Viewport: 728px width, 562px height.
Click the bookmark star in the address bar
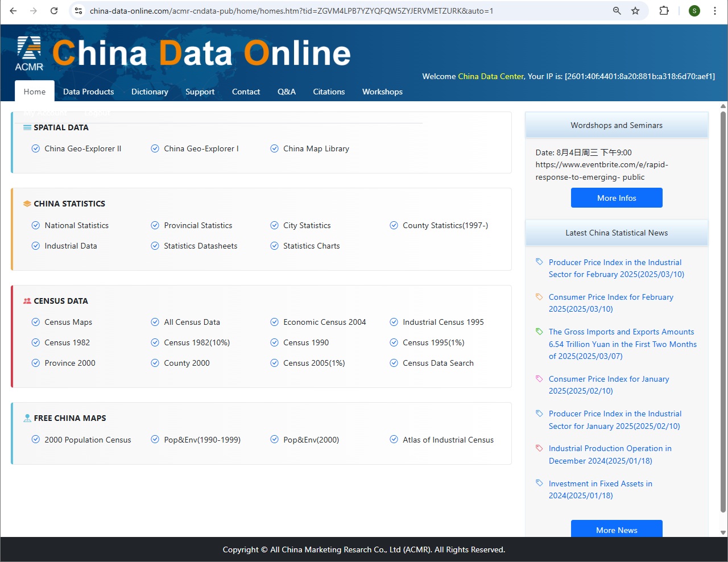pyautogui.click(x=635, y=10)
